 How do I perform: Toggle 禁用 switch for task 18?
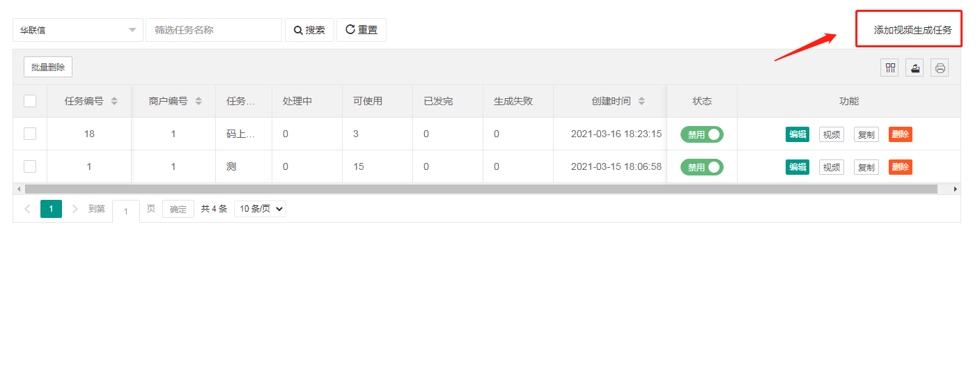[702, 134]
